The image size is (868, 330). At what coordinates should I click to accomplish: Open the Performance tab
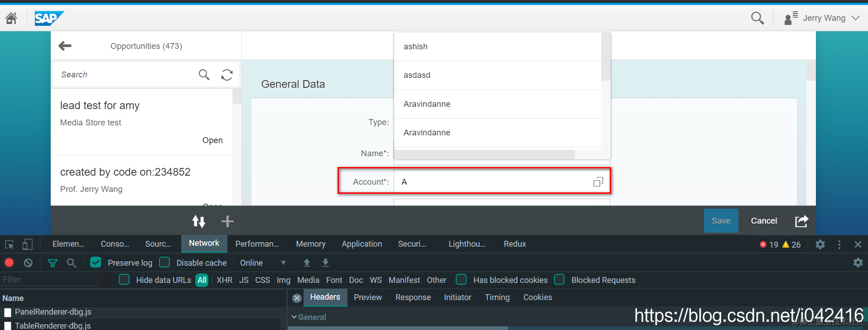click(x=257, y=244)
